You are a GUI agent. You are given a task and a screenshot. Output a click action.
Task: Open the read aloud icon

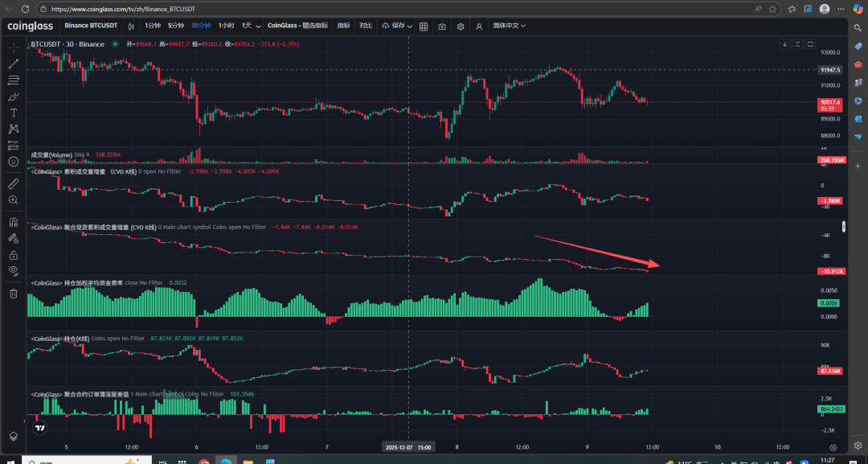(x=758, y=9)
